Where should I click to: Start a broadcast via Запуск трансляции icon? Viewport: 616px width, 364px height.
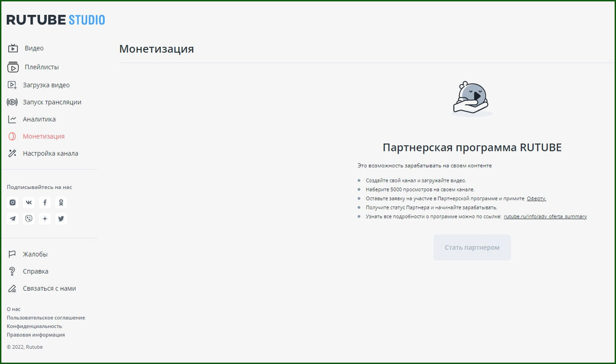(x=13, y=102)
